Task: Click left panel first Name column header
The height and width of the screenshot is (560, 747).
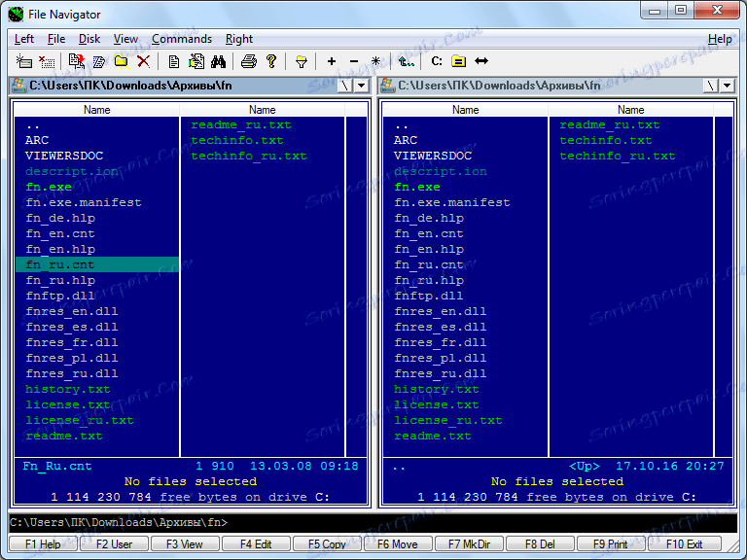Action: (x=96, y=110)
